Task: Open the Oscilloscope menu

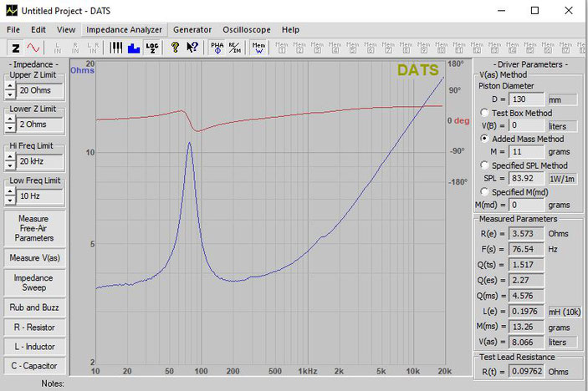Action: 247,29
